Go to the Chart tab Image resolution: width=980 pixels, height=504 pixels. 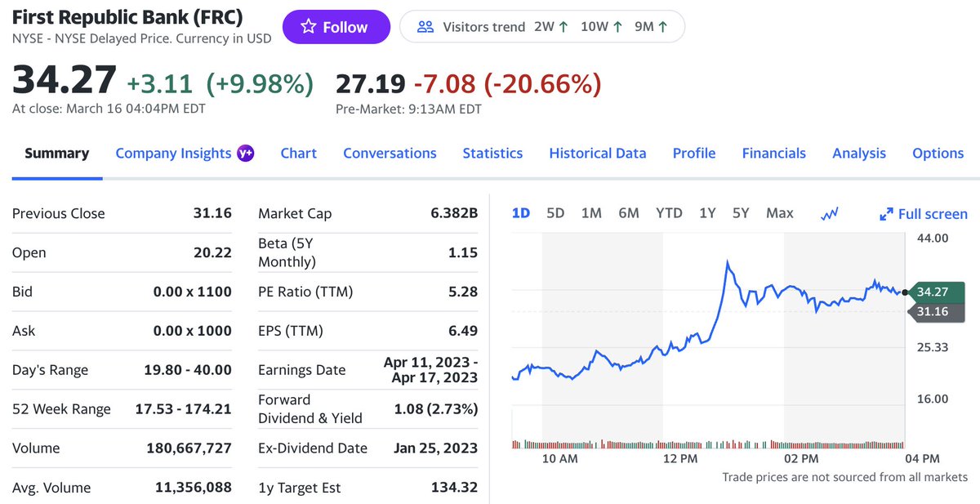point(298,154)
